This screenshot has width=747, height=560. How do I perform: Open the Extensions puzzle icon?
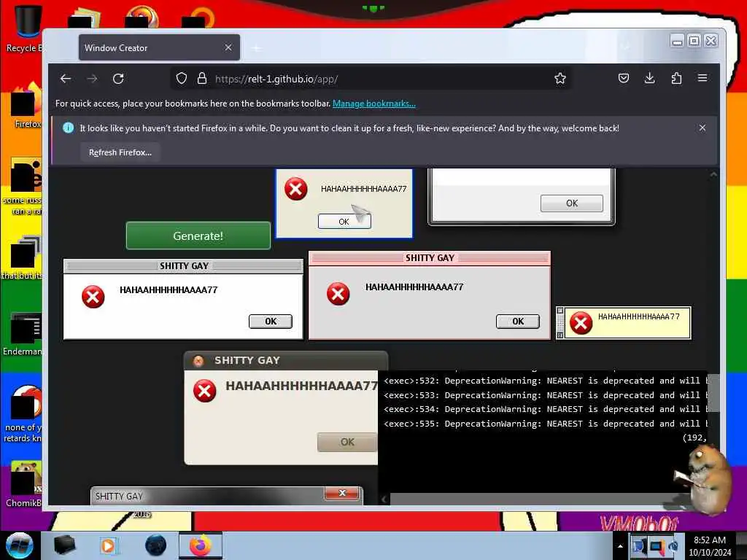coord(676,78)
